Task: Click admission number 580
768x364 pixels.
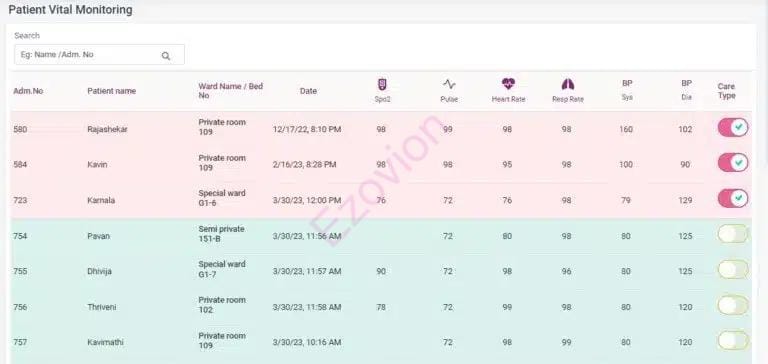Action: pos(20,129)
